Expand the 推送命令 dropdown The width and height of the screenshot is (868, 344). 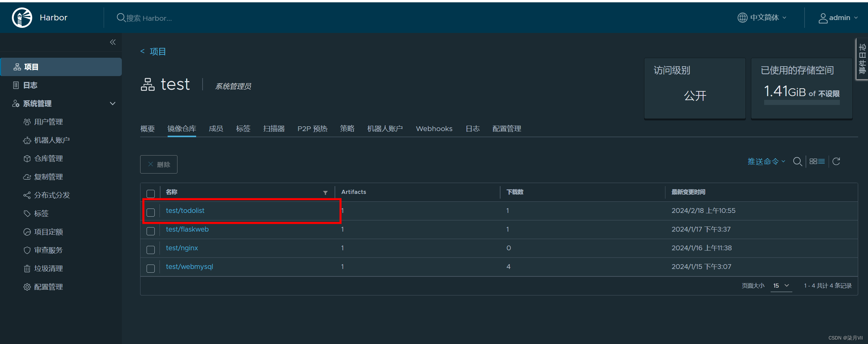tap(766, 162)
